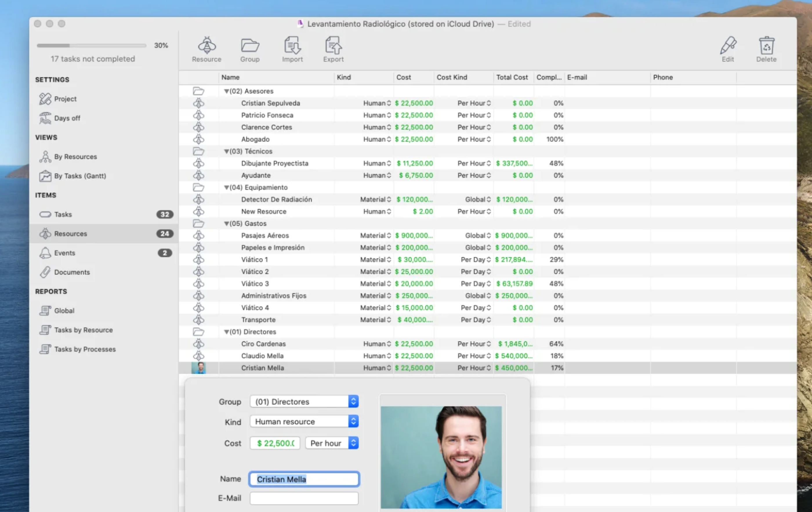Click Abogado's 100% completion value

coord(555,139)
